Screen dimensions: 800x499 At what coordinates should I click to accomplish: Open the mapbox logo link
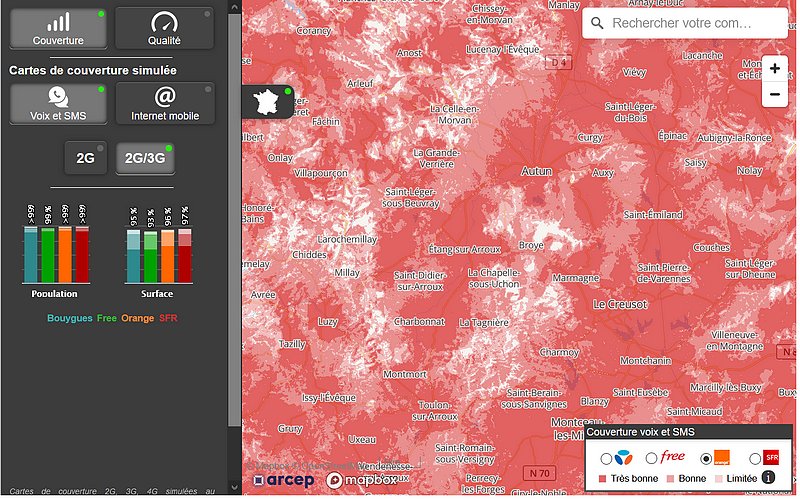(361, 480)
